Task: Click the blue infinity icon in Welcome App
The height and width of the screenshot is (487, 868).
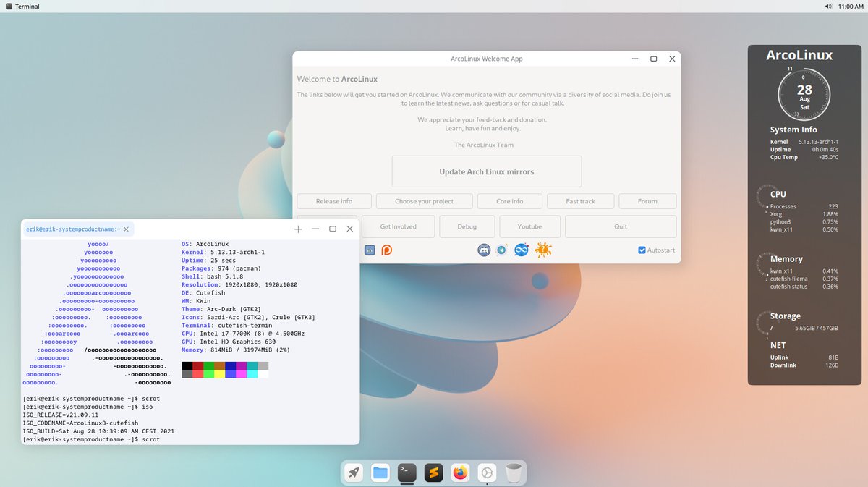Action: pyautogui.click(x=522, y=250)
